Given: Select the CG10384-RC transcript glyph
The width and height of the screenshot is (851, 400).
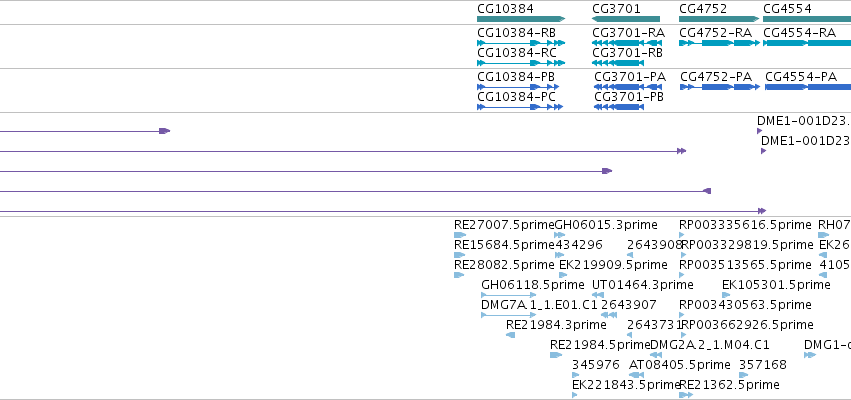Looking at the screenshot, I should pos(521,63).
